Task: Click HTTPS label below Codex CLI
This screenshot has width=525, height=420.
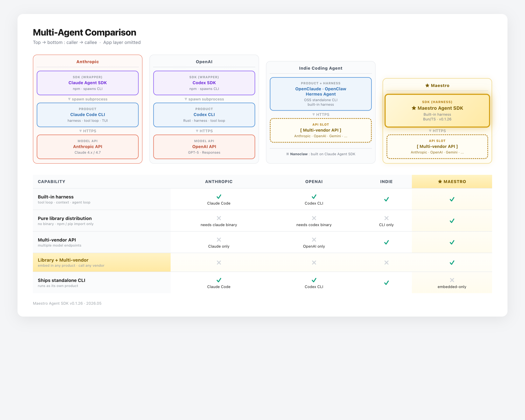Action: (204, 131)
